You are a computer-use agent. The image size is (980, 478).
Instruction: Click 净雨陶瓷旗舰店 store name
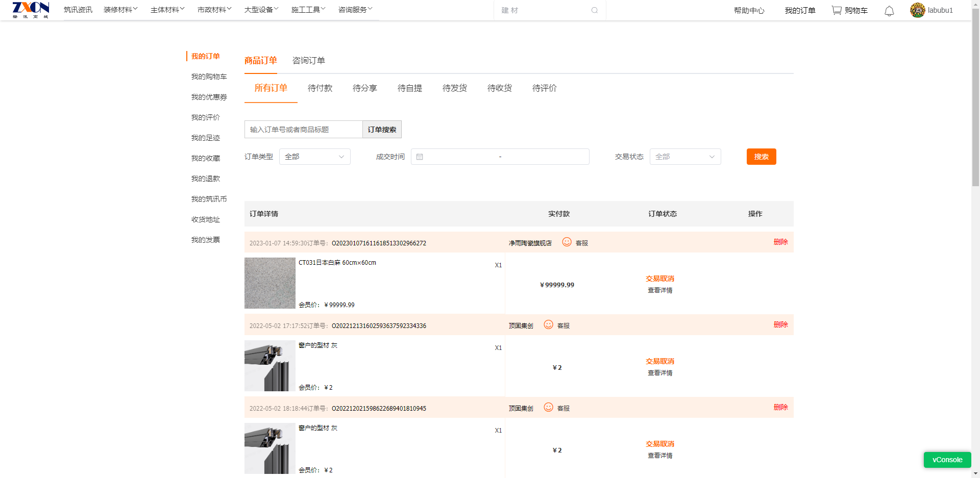click(x=530, y=243)
